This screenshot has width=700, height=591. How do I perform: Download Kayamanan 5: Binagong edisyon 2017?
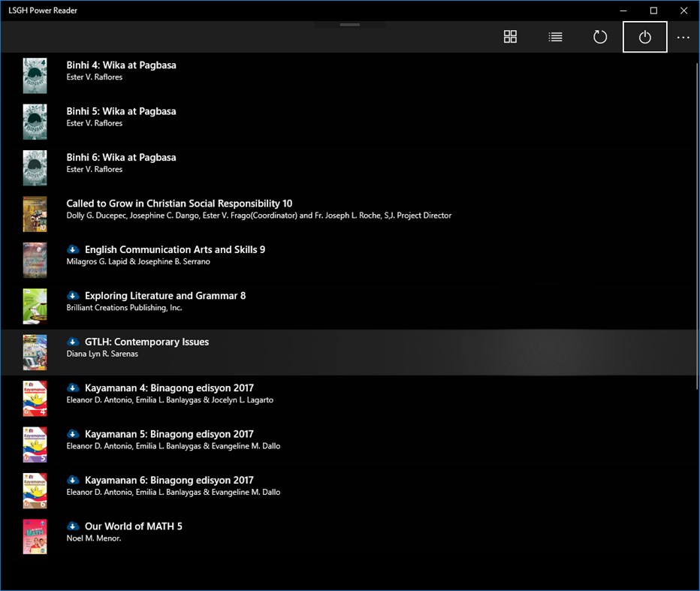(x=73, y=433)
